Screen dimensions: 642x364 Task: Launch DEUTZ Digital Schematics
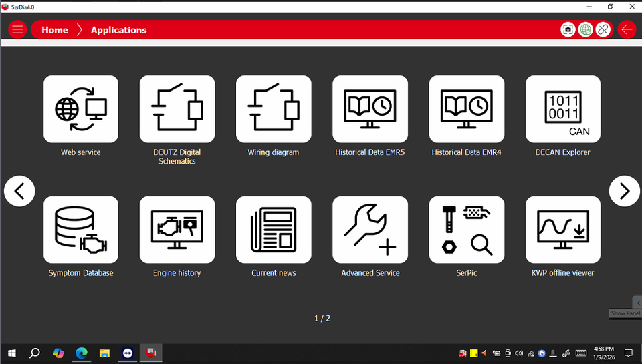pos(177,110)
